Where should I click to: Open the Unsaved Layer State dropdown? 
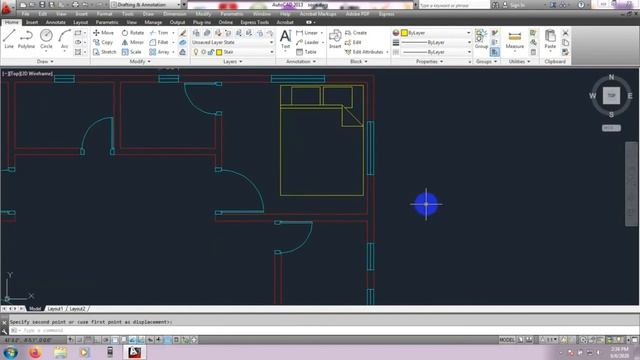point(232,42)
